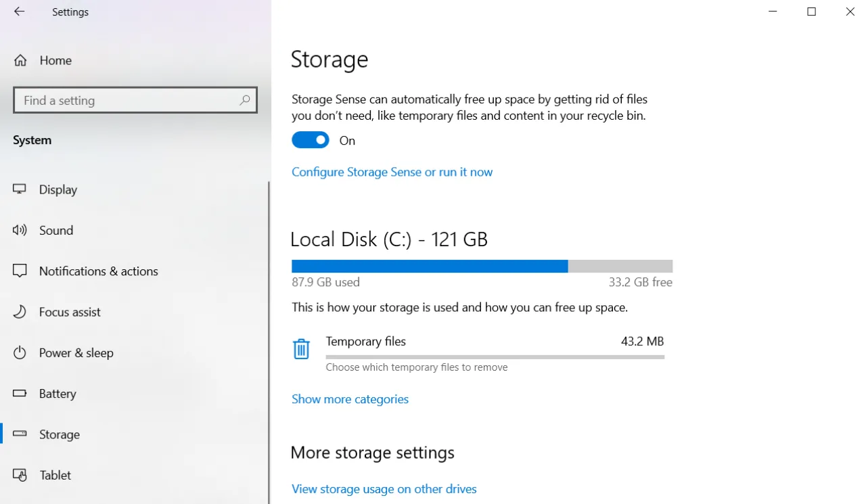
Task: Select Storage in the sidebar
Action: click(x=59, y=434)
